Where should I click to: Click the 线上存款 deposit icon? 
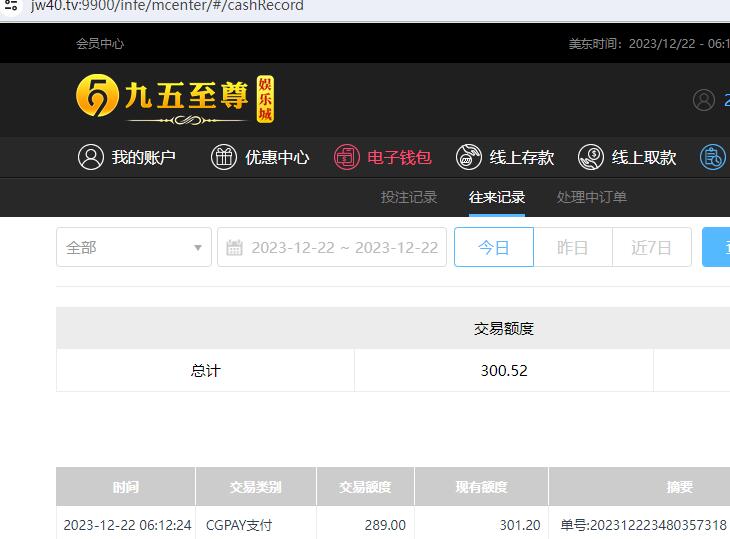[x=469, y=157]
